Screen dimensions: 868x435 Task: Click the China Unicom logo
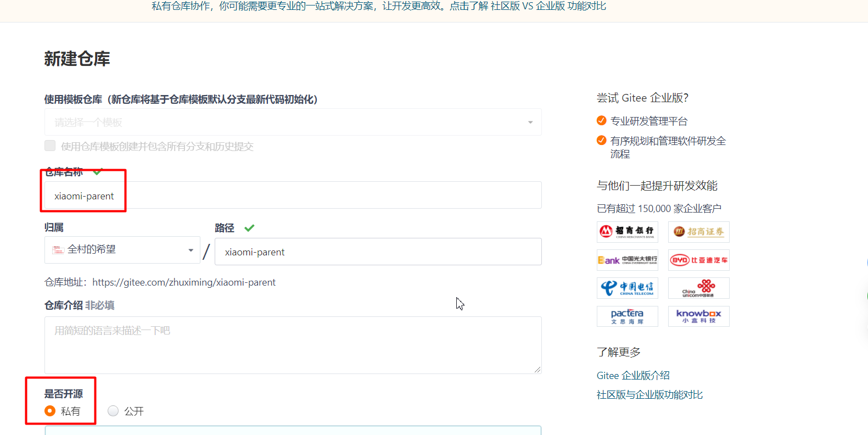(x=698, y=288)
